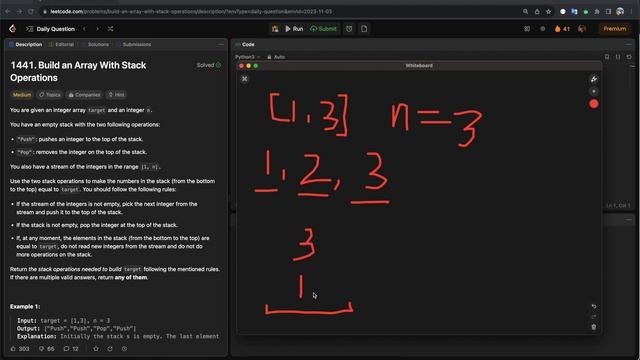Run the code
This screenshot has width=640, height=360.
[294, 29]
